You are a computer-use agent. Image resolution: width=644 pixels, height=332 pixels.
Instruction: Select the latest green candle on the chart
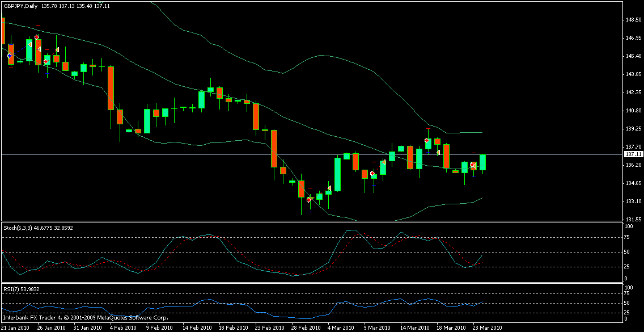click(482, 162)
